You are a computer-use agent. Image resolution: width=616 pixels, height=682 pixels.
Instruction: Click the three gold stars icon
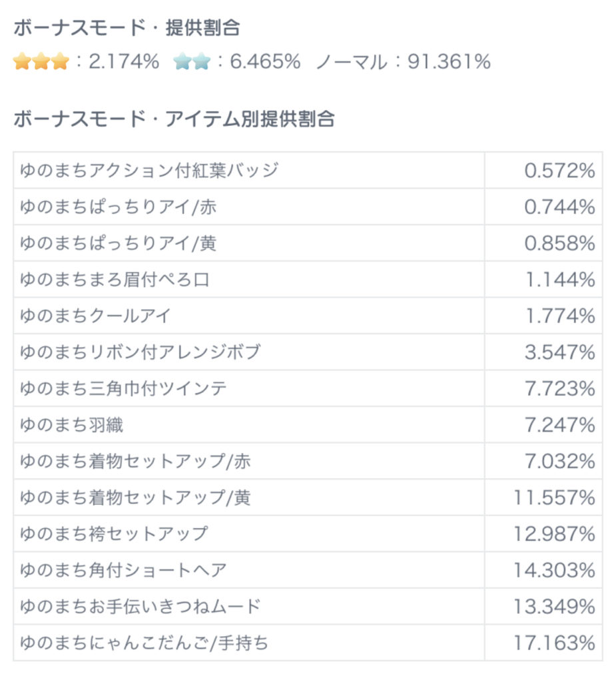pyautogui.click(x=41, y=62)
